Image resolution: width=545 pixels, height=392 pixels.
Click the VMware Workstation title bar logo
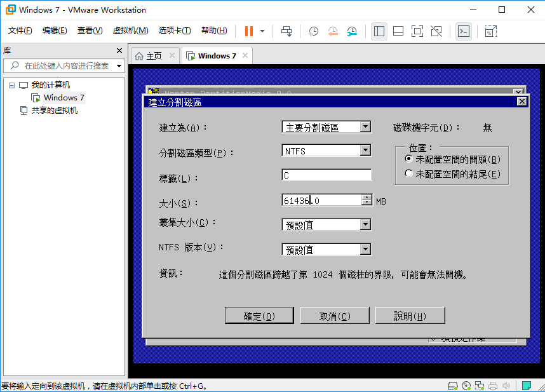[x=10, y=10]
